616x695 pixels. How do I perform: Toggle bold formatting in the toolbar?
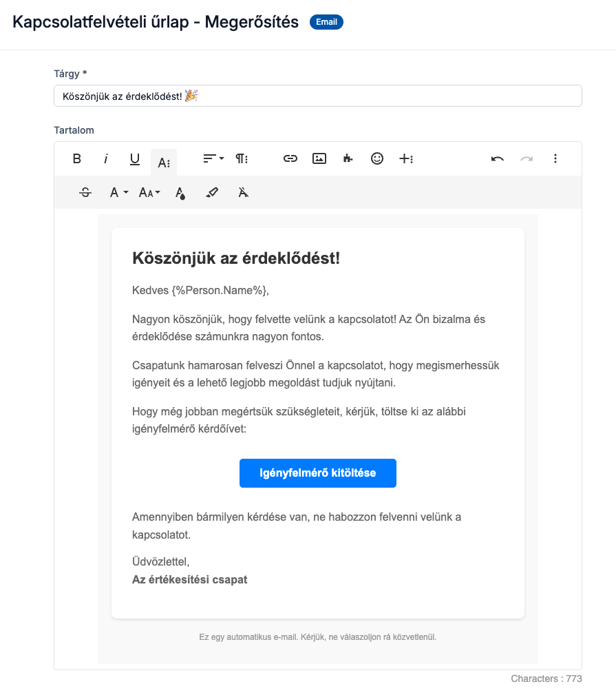point(77,159)
